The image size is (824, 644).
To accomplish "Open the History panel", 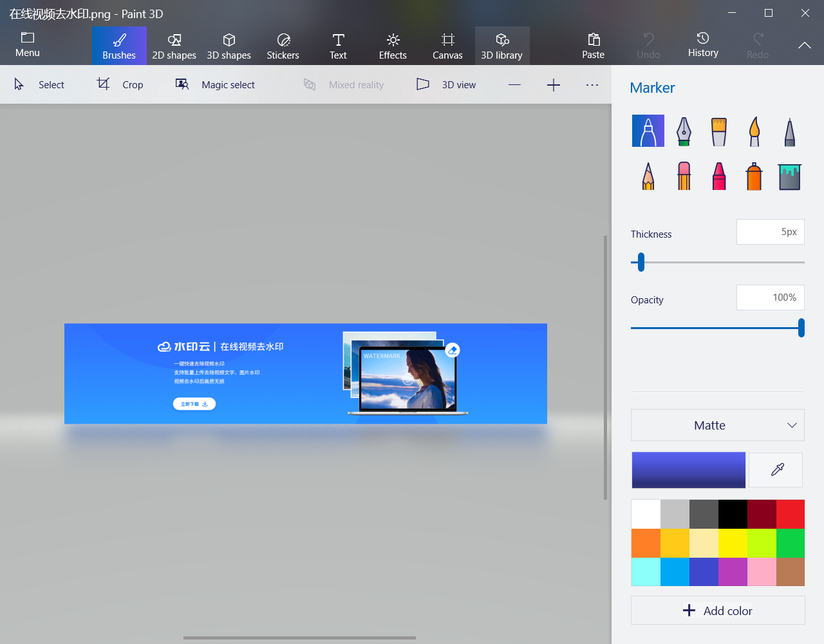I will (703, 46).
